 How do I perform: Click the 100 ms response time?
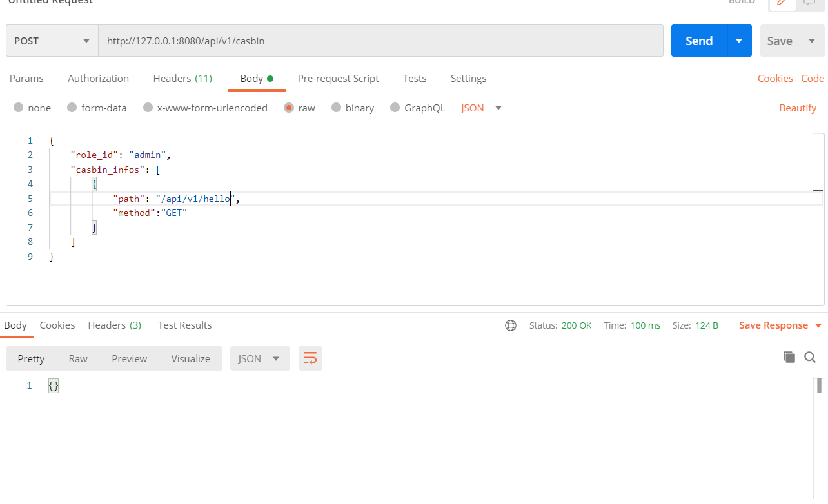tap(646, 325)
